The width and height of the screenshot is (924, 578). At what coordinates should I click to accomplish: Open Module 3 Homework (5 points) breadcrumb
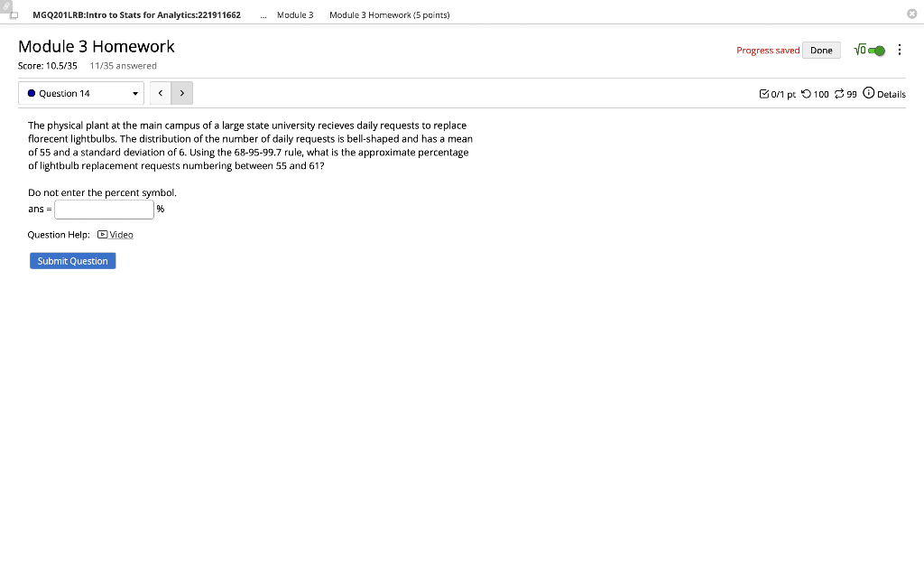pos(390,14)
